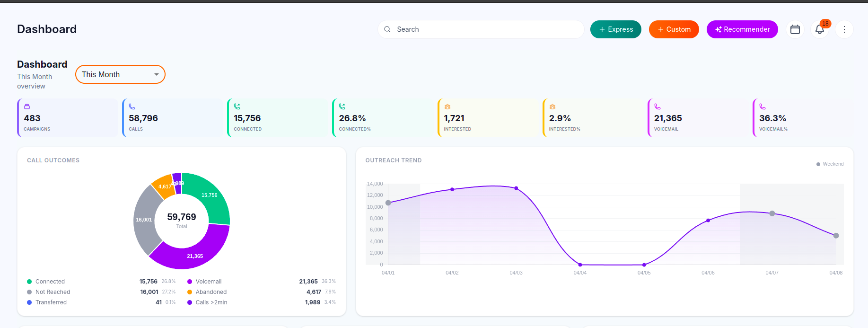
Task: Toggle Abandoned series in chart legend
Action: (211, 292)
